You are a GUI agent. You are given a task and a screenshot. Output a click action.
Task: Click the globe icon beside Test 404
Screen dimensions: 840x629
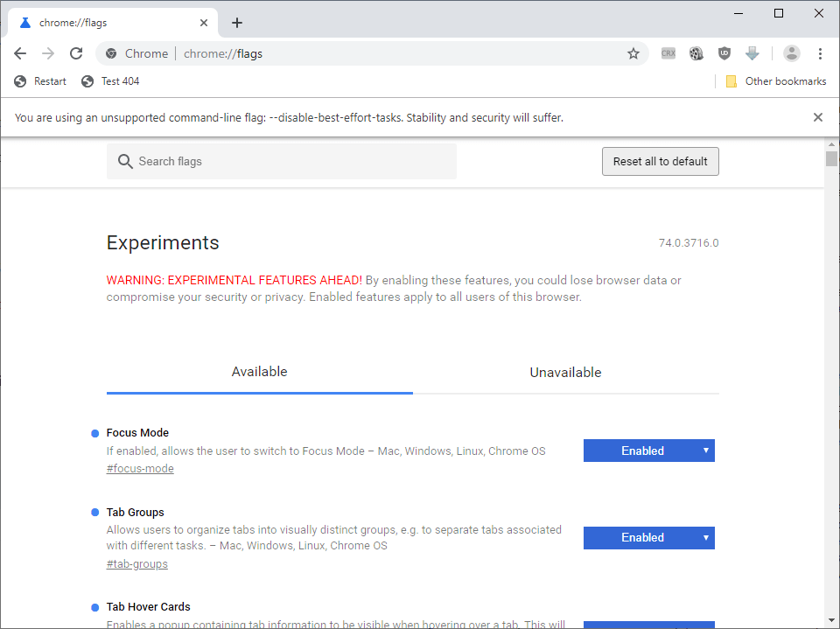[x=87, y=81]
